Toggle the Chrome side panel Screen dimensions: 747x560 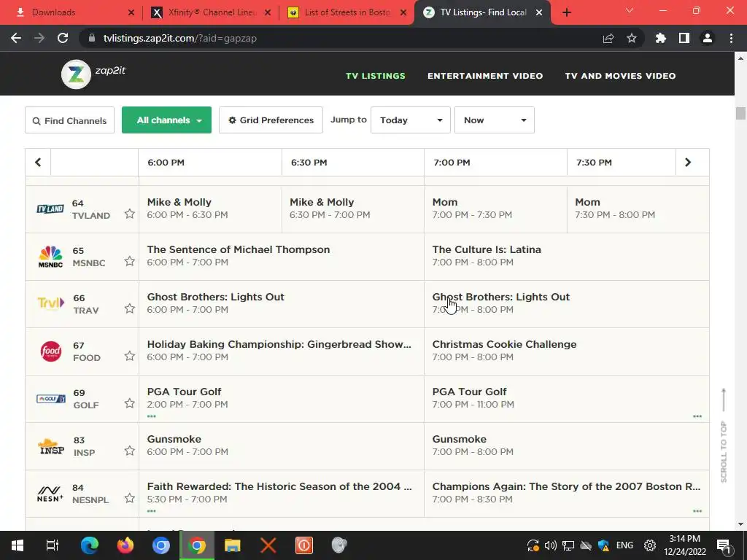point(684,38)
